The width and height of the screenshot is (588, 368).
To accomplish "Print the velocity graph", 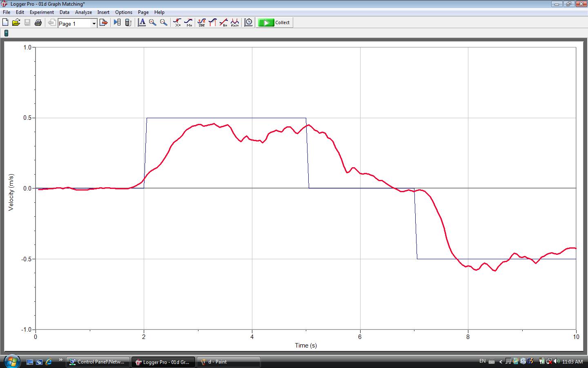I will pos(38,22).
